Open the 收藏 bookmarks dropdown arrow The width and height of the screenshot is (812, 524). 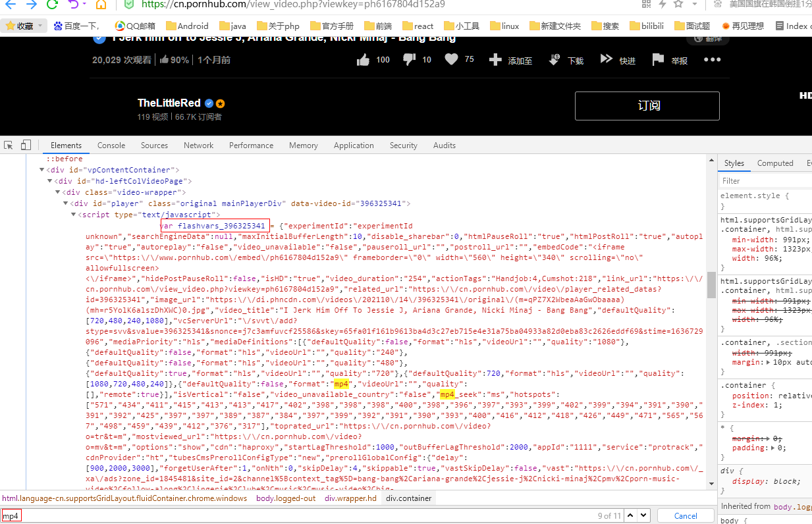40,26
